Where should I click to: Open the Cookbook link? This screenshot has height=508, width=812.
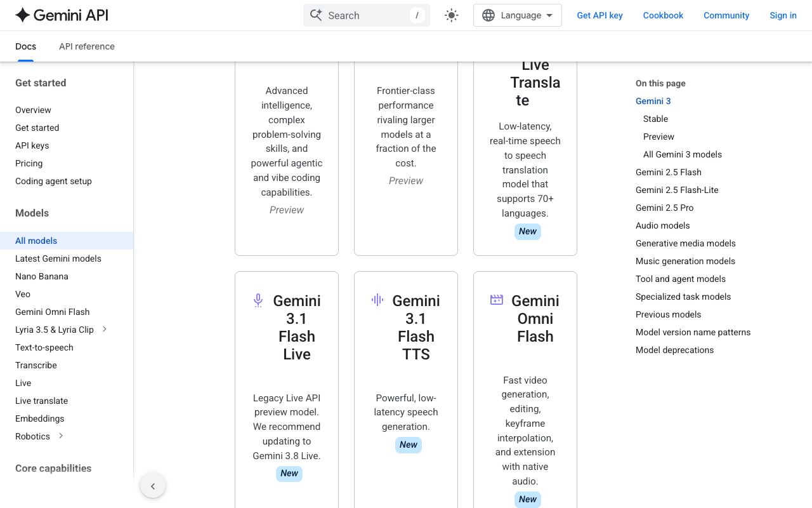pos(663,15)
